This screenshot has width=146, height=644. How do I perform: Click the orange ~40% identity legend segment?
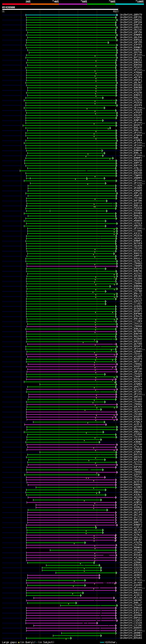pos(45,4)
